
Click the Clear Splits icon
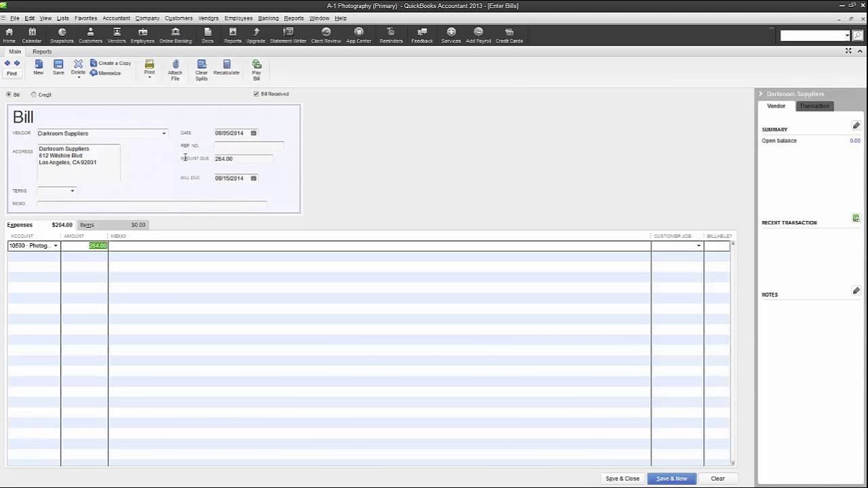(x=201, y=70)
